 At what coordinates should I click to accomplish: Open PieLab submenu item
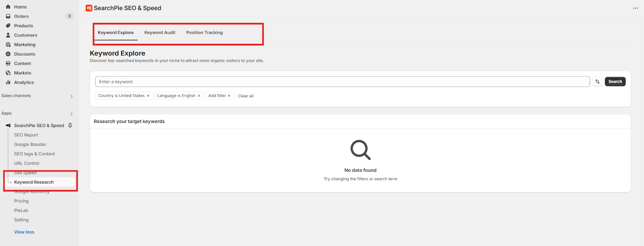pos(21,211)
